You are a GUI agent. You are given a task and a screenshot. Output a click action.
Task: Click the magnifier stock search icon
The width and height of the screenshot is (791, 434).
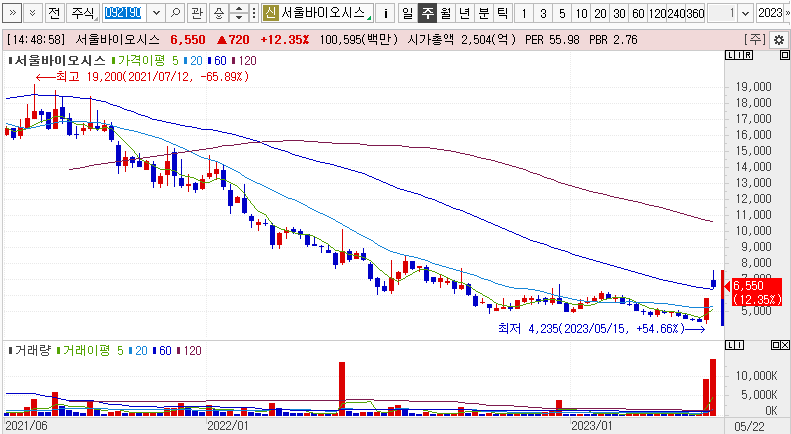point(176,13)
